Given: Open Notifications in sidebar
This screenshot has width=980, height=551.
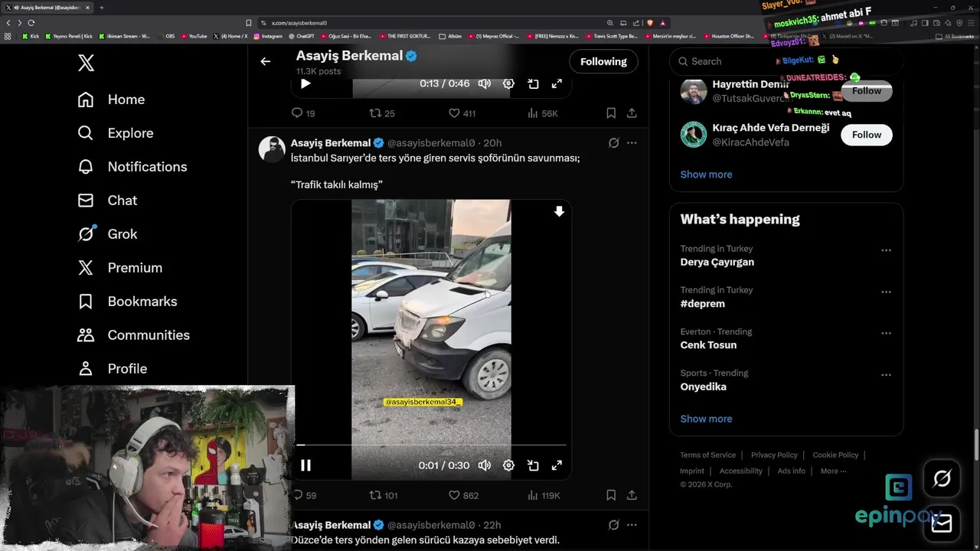Looking at the screenshot, I should tap(132, 167).
